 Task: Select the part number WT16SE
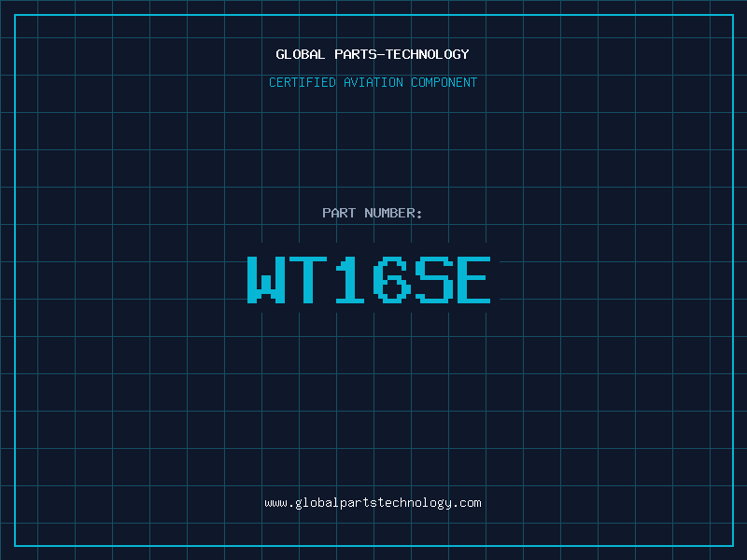pyautogui.click(x=369, y=279)
